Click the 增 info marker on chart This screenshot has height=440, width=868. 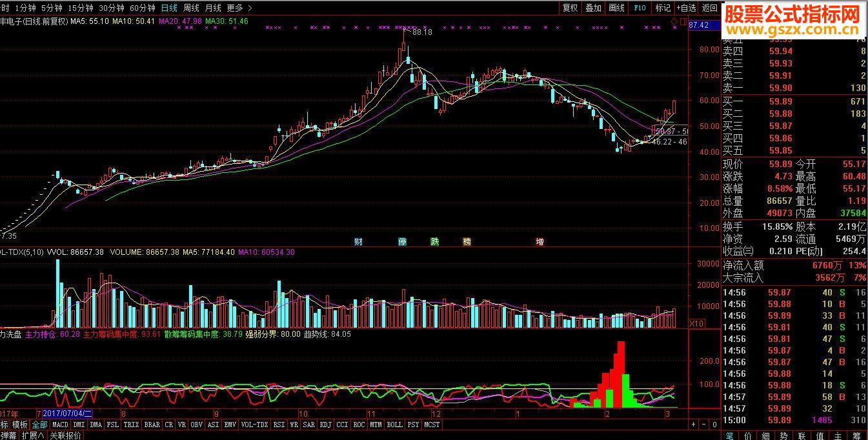(540, 242)
